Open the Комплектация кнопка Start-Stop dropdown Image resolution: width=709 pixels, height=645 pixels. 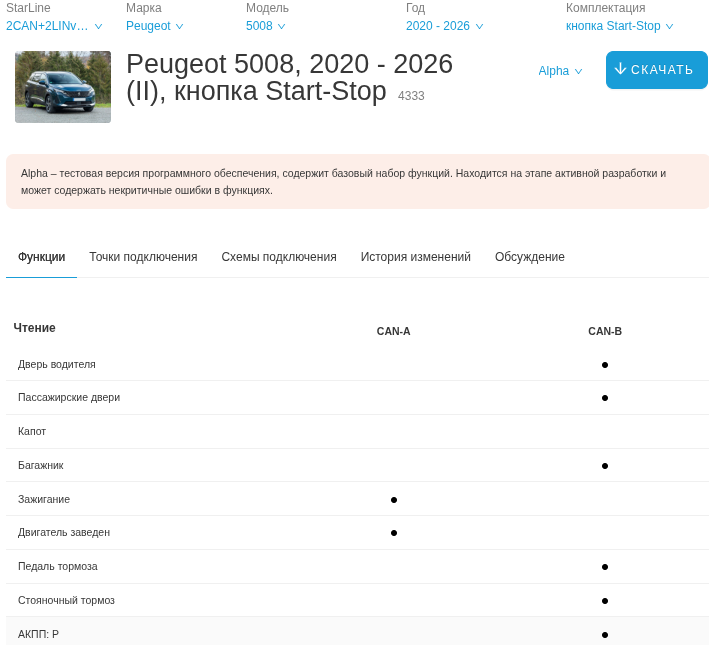tap(620, 26)
